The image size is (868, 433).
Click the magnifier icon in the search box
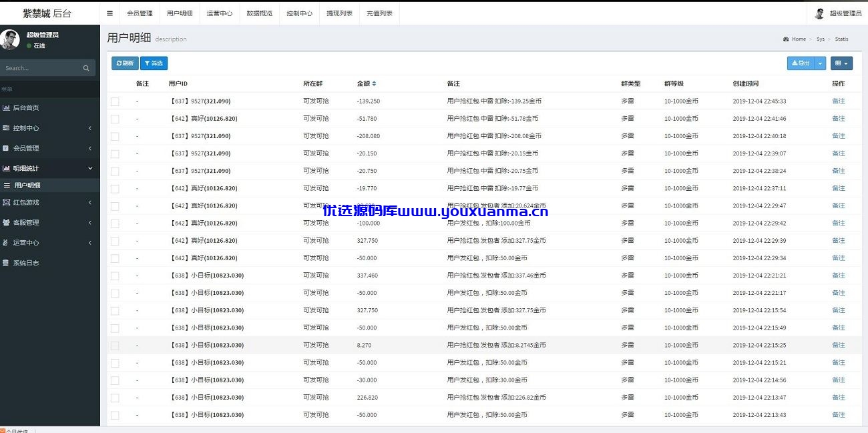coord(86,68)
